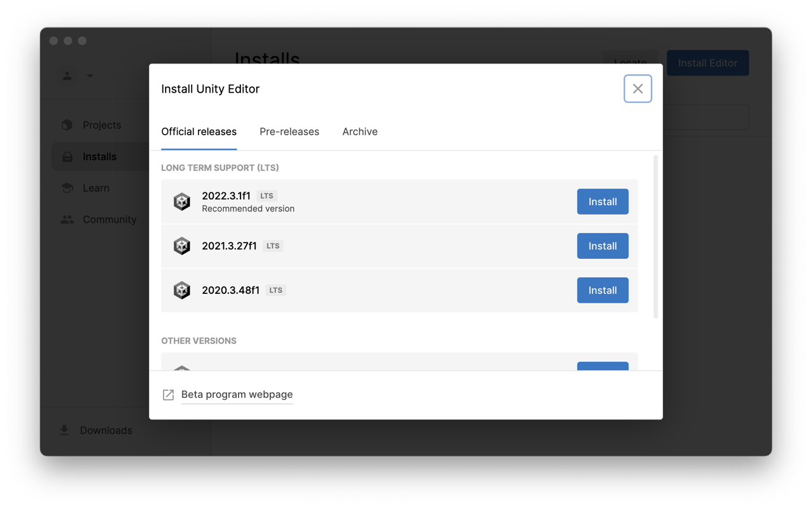The width and height of the screenshot is (812, 509).
Task: Open the Pre-releases tab
Action: (x=289, y=132)
